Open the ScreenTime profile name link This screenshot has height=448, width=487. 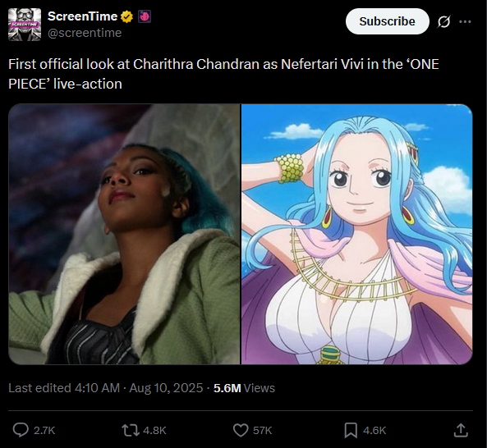pyautogui.click(x=82, y=16)
